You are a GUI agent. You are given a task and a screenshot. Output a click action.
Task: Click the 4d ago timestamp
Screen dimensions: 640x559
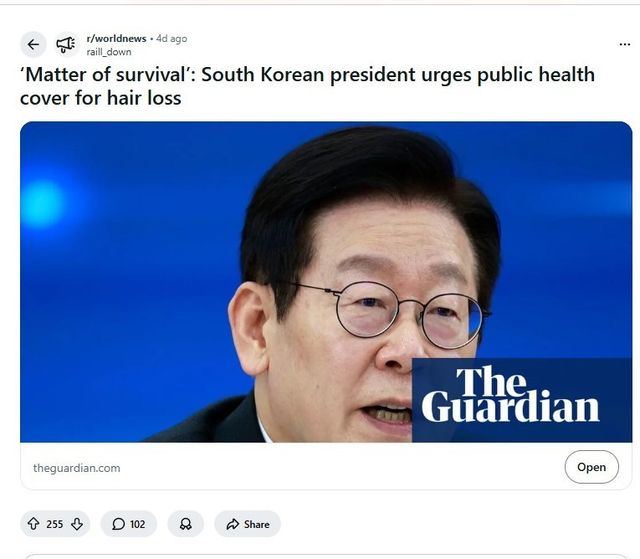point(171,38)
